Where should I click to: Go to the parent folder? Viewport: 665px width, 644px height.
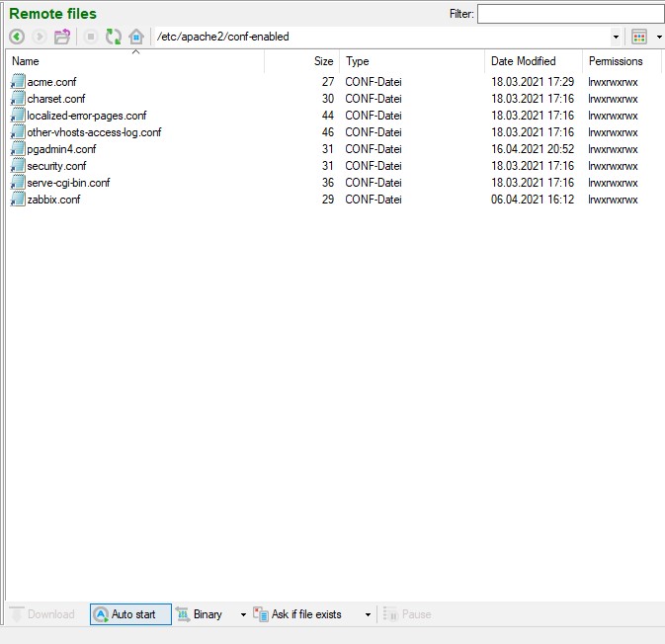(x=62, y=37)
